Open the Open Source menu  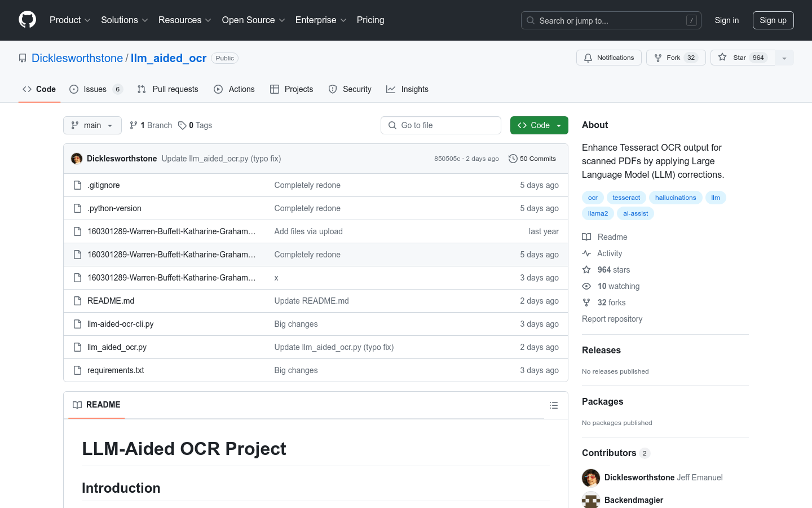coord(253,20)
